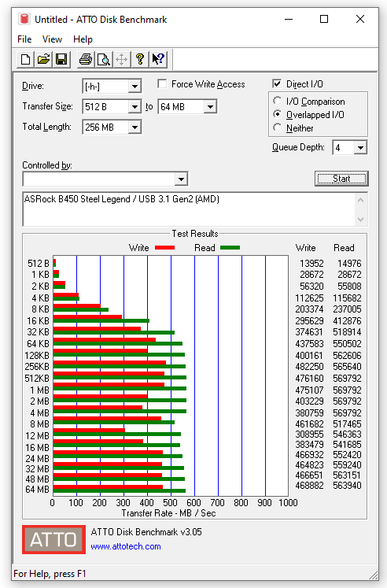Click the 1 MB row label
The height and width of the screenshot is (588, 387).
39,390
